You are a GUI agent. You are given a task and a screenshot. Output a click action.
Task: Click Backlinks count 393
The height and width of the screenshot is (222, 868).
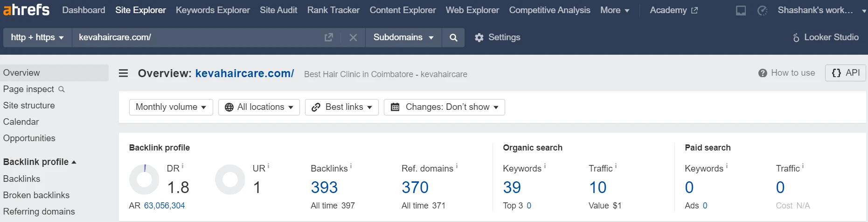tap(324, 187)
